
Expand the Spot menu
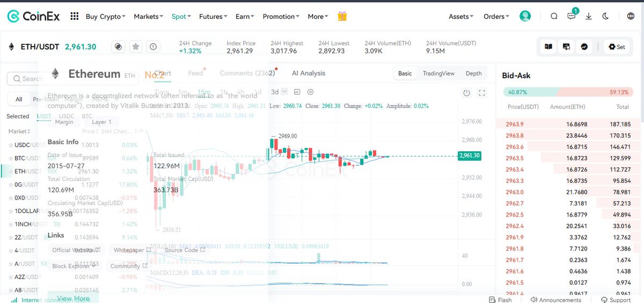click(x=181, y=17)
